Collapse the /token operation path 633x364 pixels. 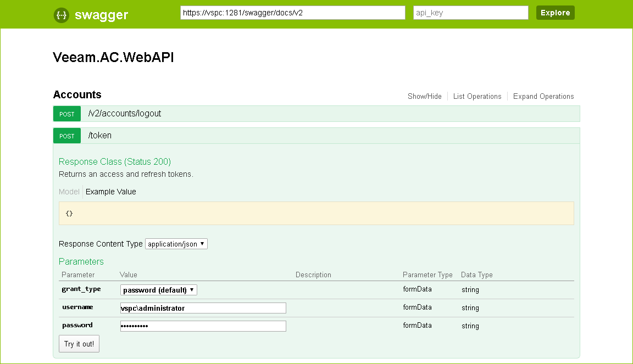click(x=99, y=136)
